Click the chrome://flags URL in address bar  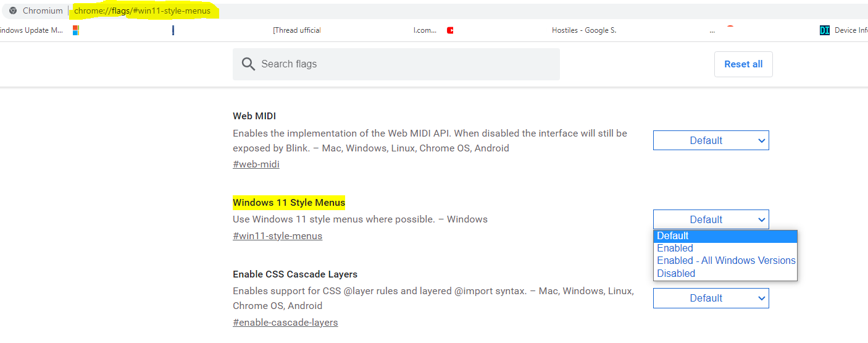142,11
